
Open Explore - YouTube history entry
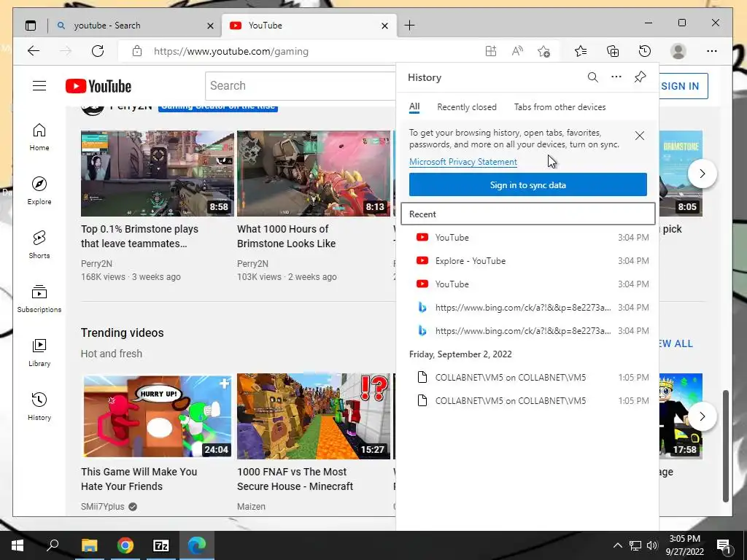(528, 261)
